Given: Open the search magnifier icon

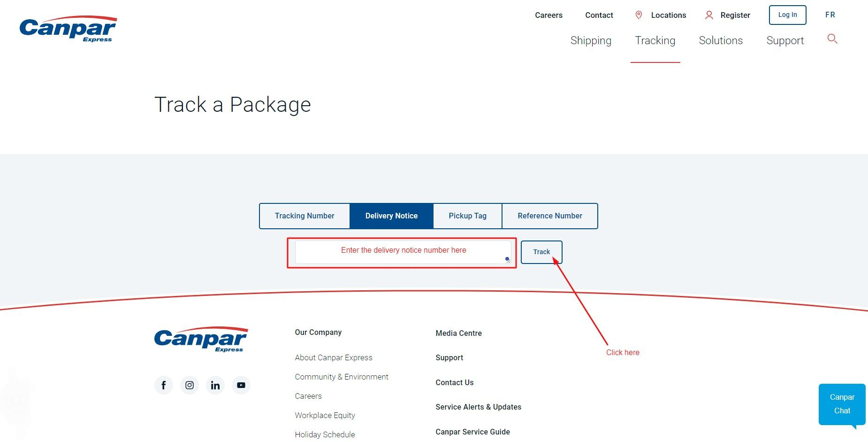Looking at the screenshot, I should point(832,39).
